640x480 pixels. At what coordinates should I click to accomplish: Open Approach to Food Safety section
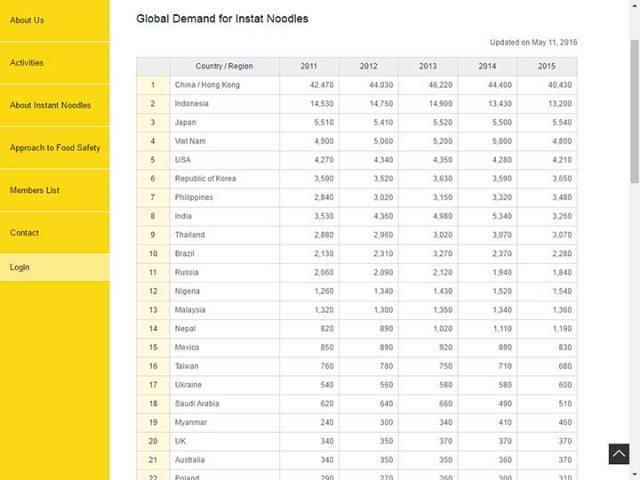55,148
